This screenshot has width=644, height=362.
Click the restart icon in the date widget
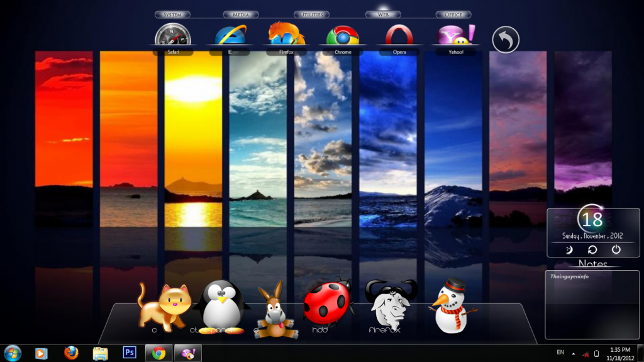click(x=592, y=250)
